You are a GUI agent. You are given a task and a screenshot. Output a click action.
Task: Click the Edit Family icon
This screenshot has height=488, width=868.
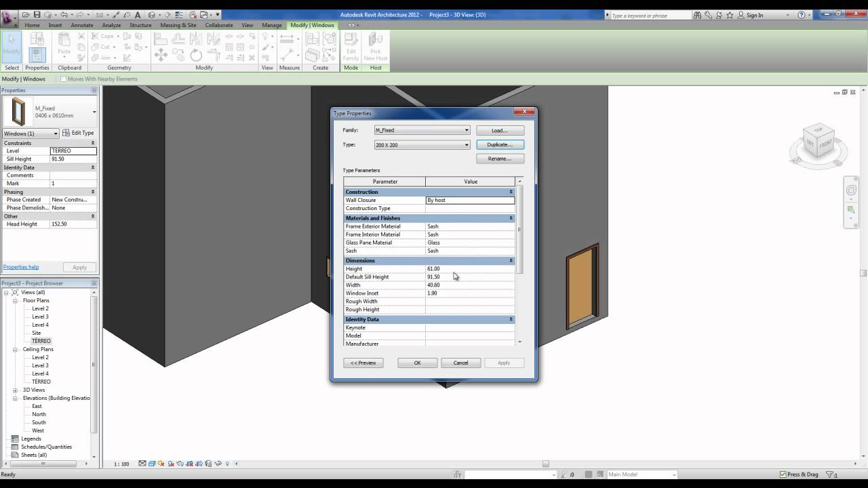tap(351, 46)
